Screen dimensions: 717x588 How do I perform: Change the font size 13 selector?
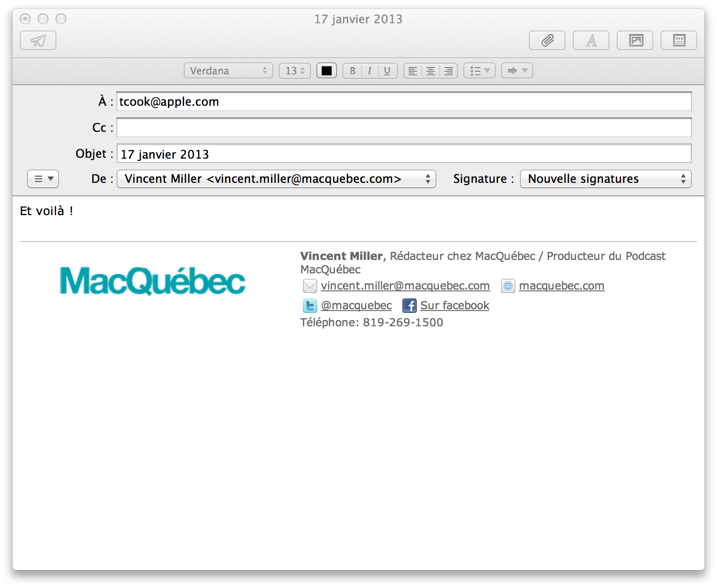[295, 71]
